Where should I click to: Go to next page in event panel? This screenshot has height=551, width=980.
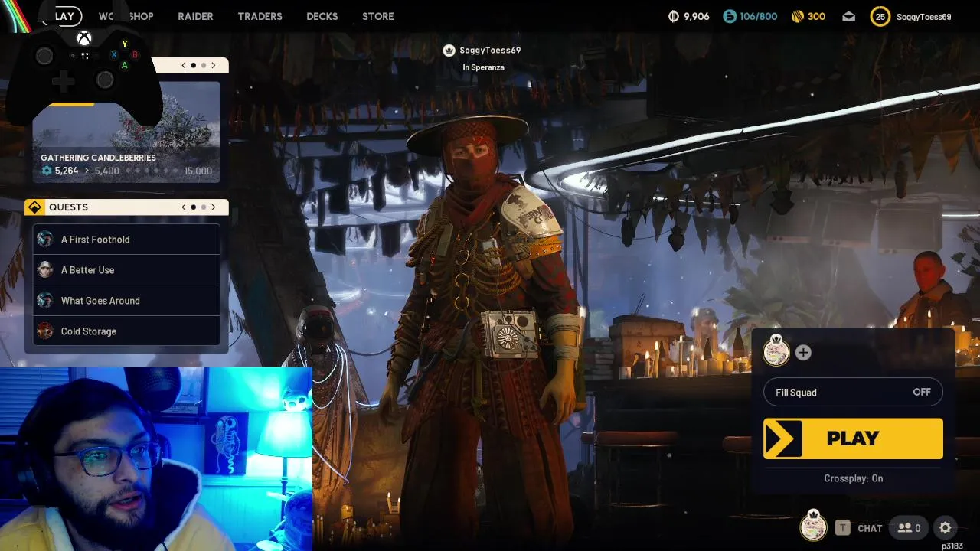click(x=214, y=66)
